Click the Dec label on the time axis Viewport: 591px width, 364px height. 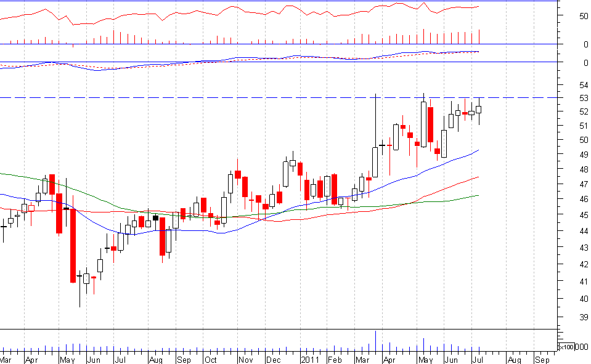[273, 360]
